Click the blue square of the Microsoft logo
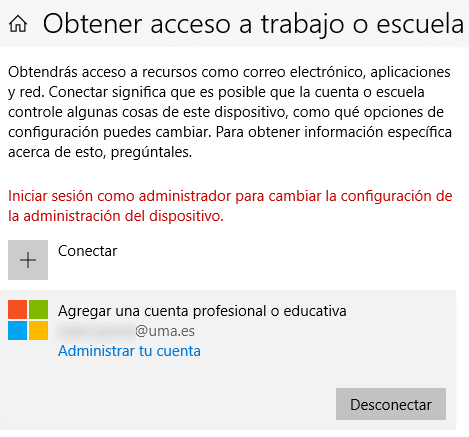The image size is (469, 437). 17,330
